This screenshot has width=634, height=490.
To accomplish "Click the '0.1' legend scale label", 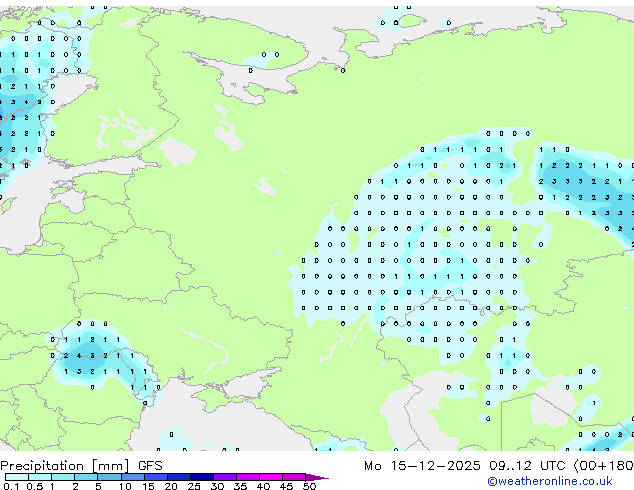I will [x=10, y=486].
